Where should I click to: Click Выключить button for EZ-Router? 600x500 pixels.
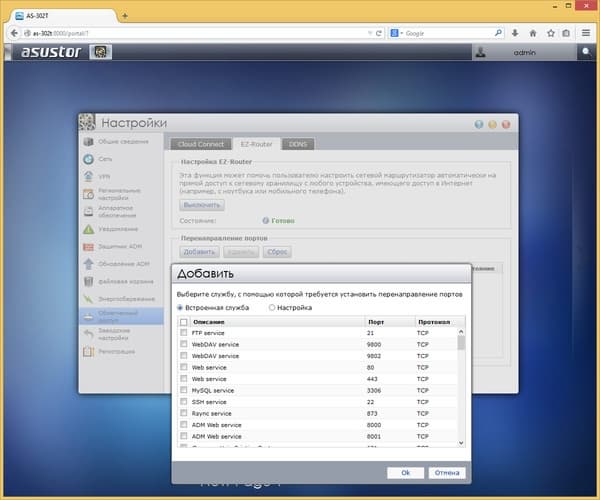(x=202, y=205)
